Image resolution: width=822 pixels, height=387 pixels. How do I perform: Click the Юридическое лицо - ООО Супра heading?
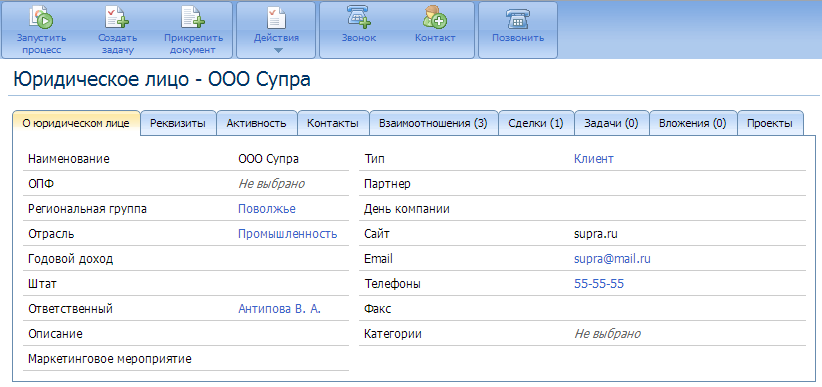[161, 80]
